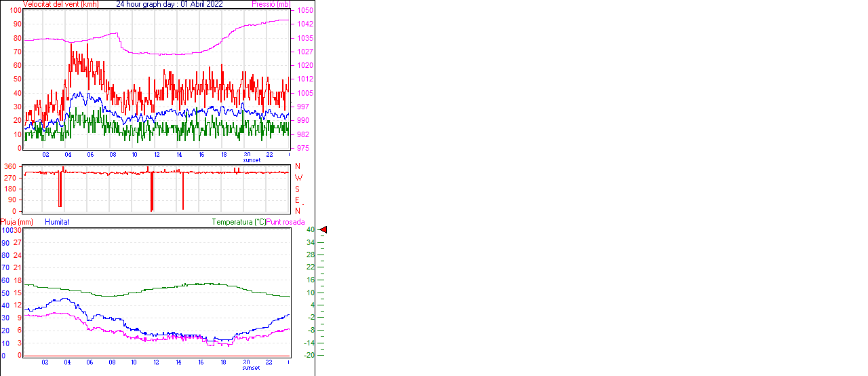868x376 pixels.
Task: Click the 'Temperatura (°C)' legend label
Action: 239,222
